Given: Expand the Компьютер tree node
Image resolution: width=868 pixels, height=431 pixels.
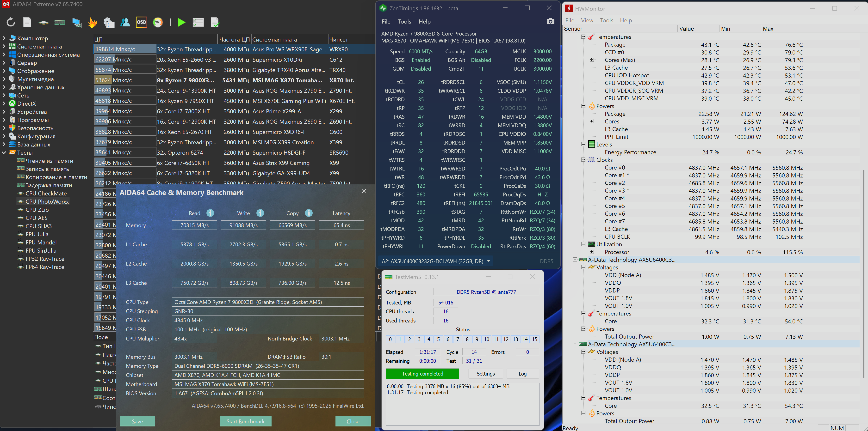Looking at the screenshot, I should [x=4, y=38].
